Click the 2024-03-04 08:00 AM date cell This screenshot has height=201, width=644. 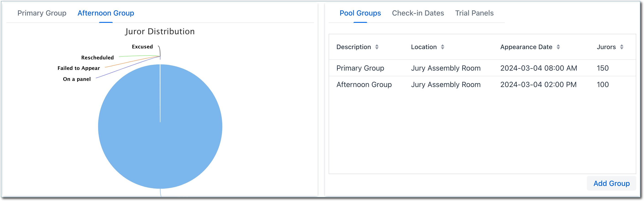click(539, 68)
